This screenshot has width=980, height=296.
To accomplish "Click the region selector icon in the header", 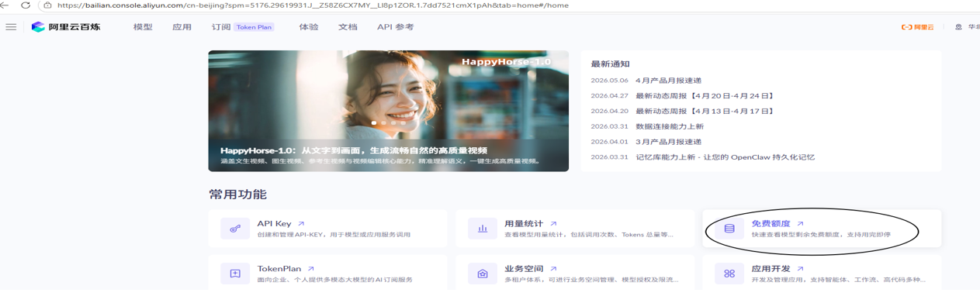I will tap(958, 27).
